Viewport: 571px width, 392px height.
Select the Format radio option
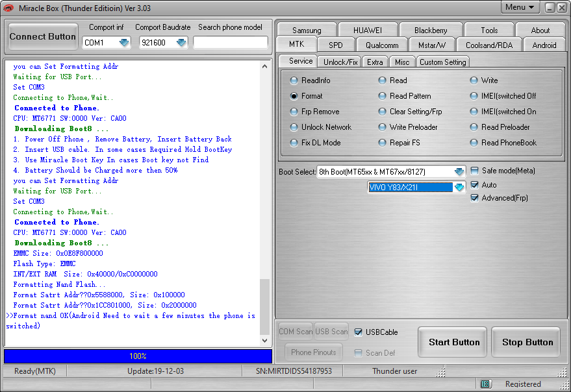click(x=306, y=96)
